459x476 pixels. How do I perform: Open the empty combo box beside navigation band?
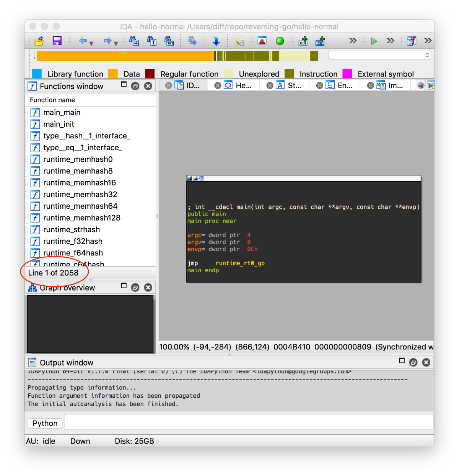click(380, 55)
